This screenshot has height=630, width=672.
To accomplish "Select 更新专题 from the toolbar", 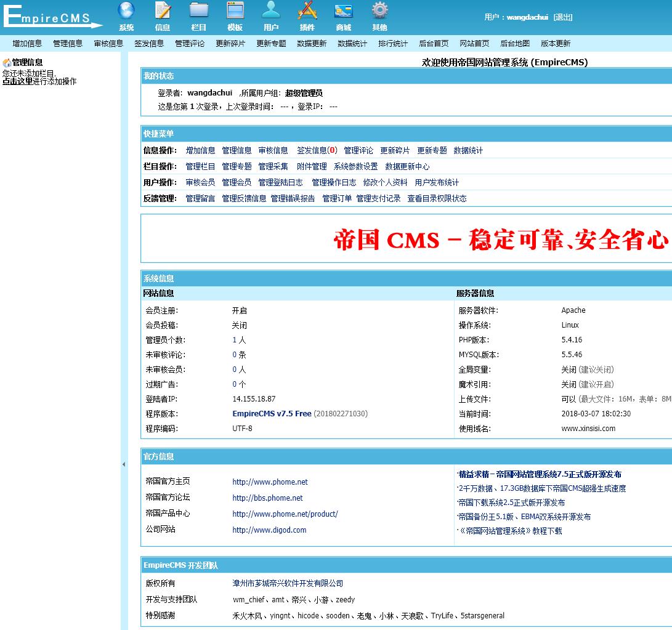I will (270, 43).
